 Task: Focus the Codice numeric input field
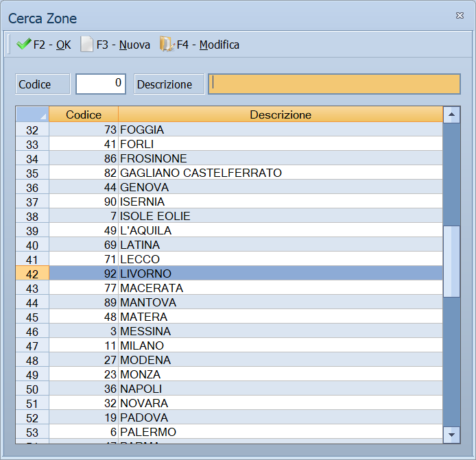click(x=101, y=84)
